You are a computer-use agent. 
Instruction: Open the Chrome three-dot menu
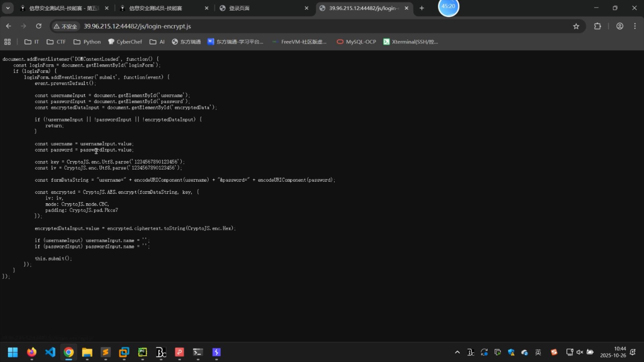[x=635, y=26]
